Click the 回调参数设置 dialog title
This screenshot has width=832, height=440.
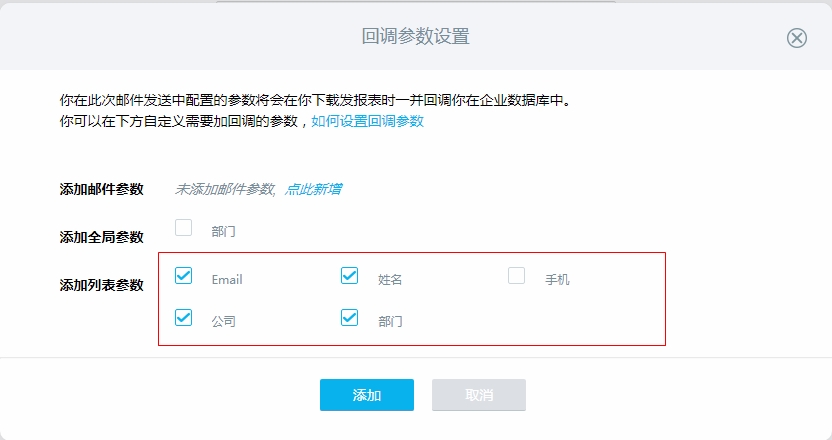[415, 37]
